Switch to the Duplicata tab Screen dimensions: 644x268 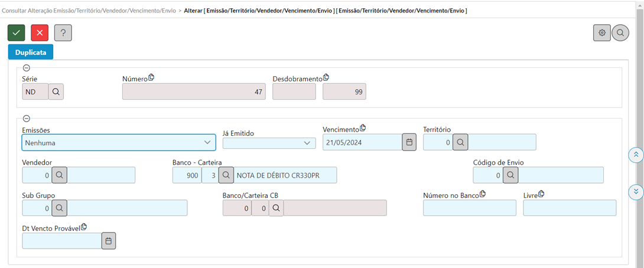coord(30,52)
